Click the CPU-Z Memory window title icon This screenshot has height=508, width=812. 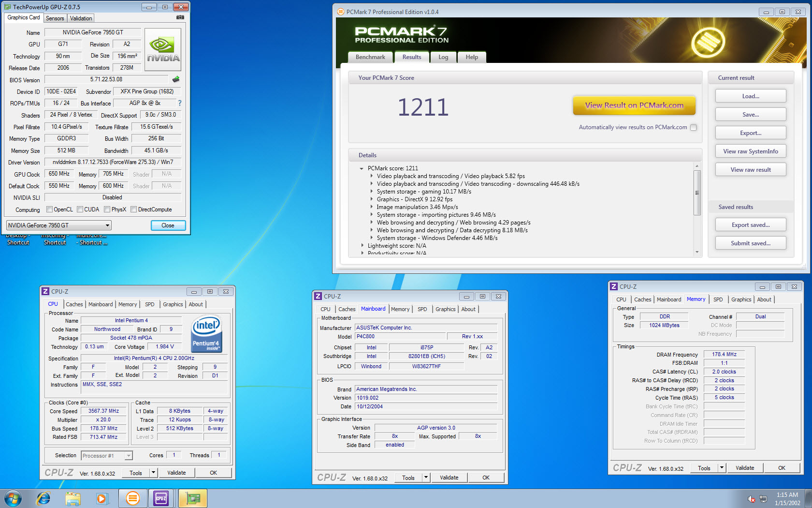[x=614, y=286]
